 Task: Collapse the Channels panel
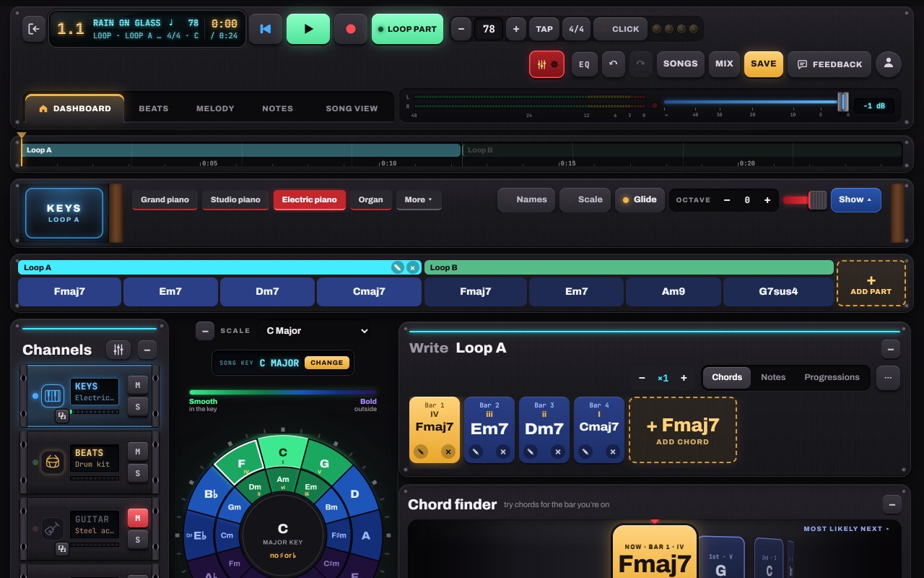click(x=147, y=350)
